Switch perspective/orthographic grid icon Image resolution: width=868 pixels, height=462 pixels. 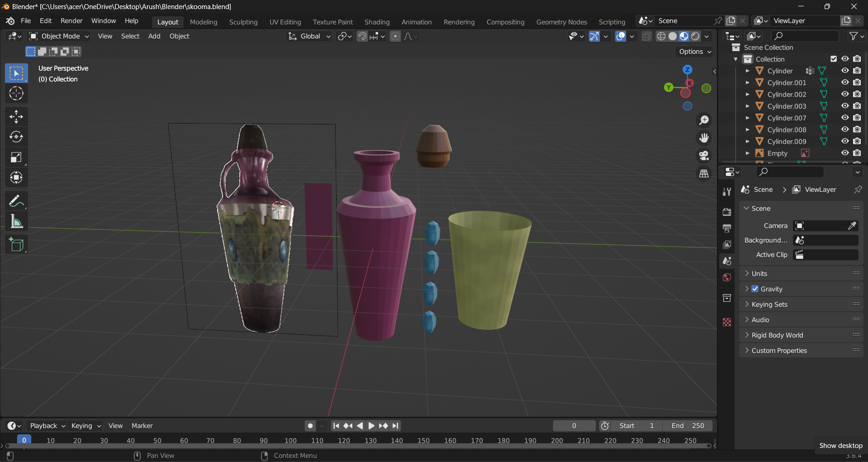click(x=704, y=173)
